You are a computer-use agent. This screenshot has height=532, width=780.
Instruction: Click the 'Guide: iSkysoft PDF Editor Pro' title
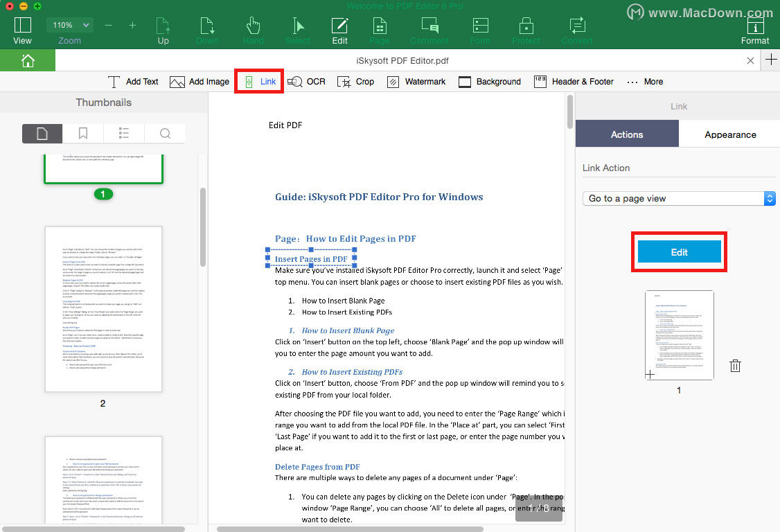pos(379,197)
